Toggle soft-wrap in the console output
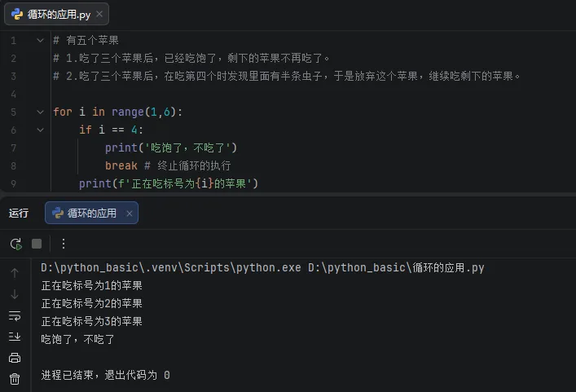 (15, 315)
